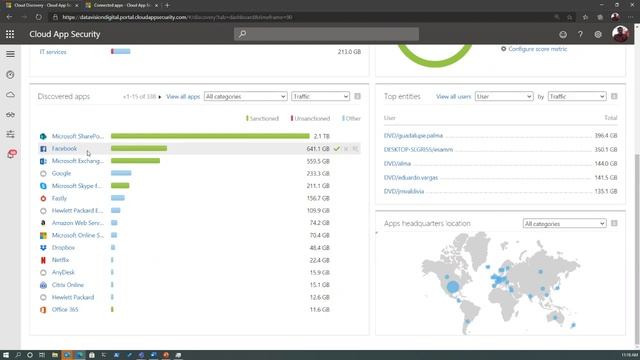Click the Microsoft Exchange traffic bar
The width and height of the screenshot is (640, 360).
(x=136, y=161)
